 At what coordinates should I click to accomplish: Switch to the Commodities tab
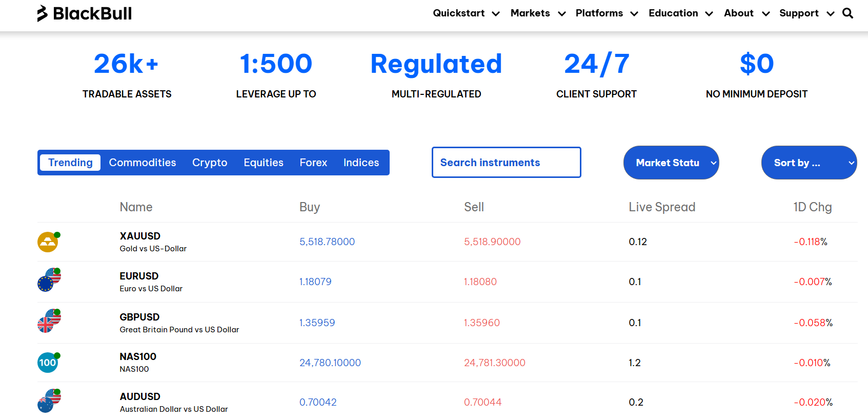(x=143, y=163)
